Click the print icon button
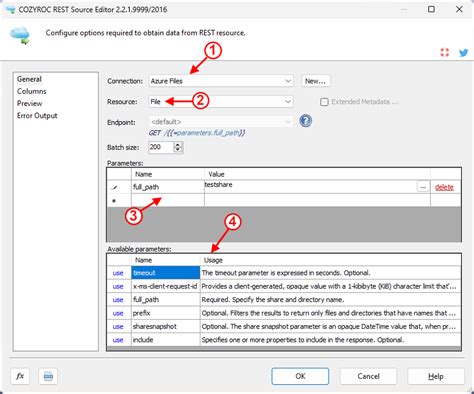474x394 pixels. pos(48,376)
